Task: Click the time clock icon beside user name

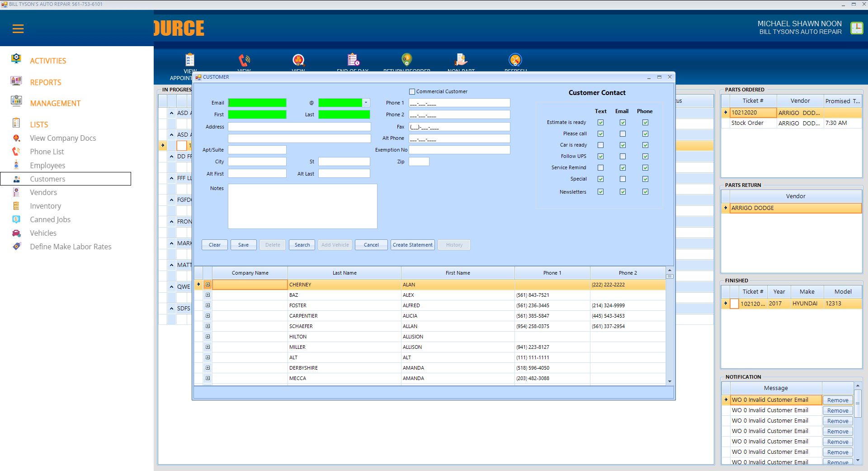Action: tap(856, 28)
